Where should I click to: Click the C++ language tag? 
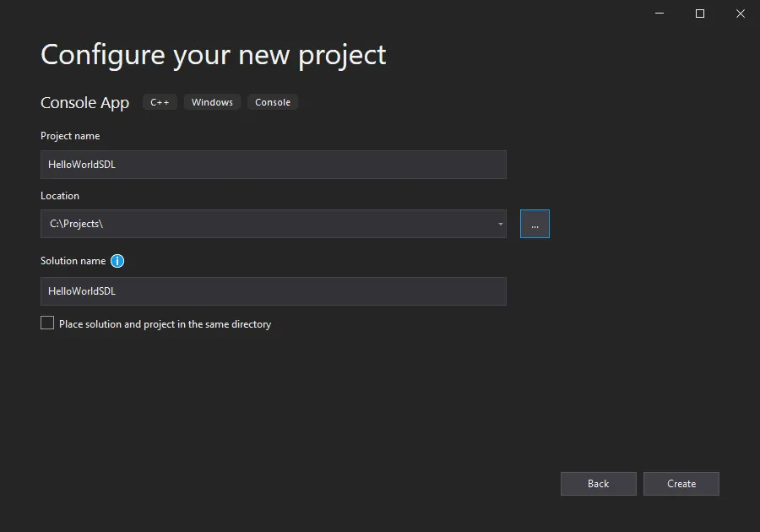click(x=160, y=102)
